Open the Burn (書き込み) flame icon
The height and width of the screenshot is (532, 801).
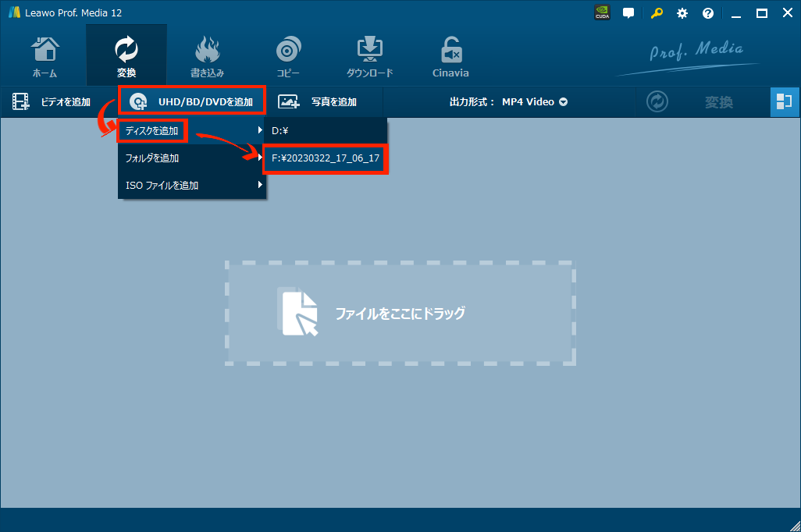pos(207,55)
